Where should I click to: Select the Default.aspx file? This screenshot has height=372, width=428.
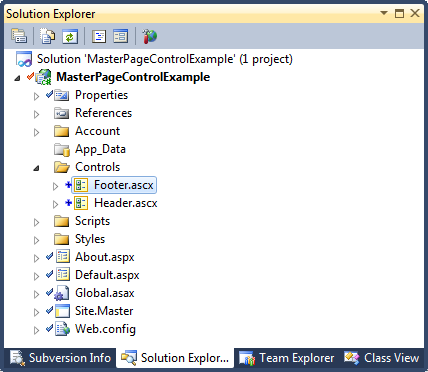(x=107, y=275)
